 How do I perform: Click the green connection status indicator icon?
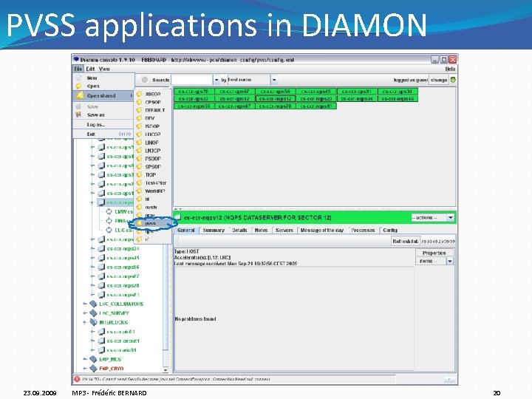453,80
